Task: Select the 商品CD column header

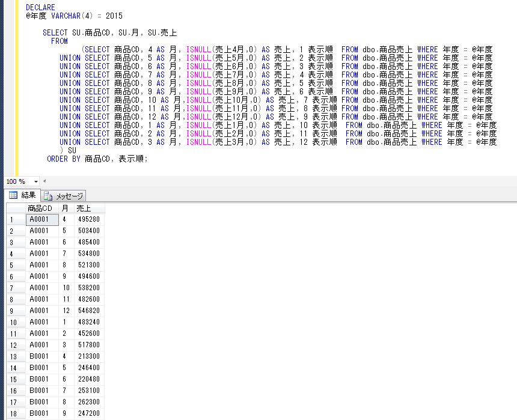Action: pos(42,208)
